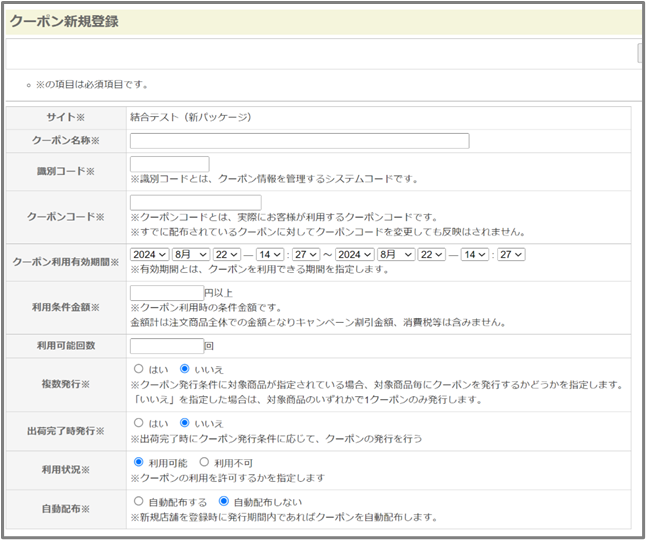
Task: Select the 利用条件金額 amount field
Action: coord(166,293)
